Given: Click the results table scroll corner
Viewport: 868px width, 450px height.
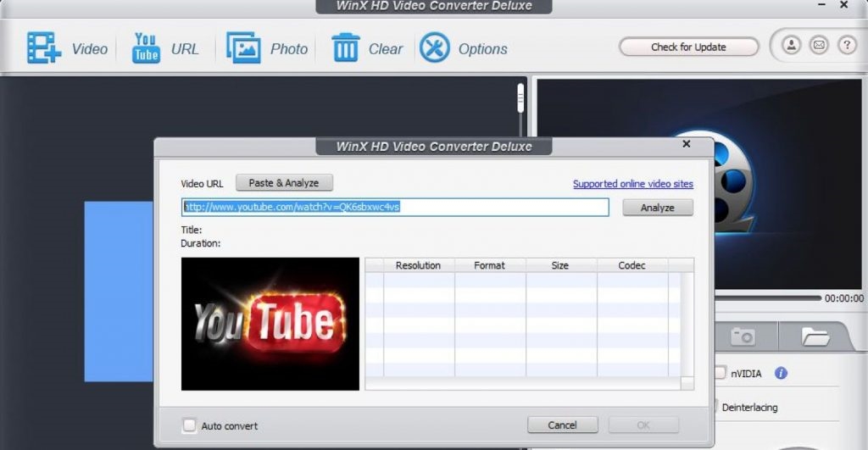Looking at the screenshot, I should [687, 384].
